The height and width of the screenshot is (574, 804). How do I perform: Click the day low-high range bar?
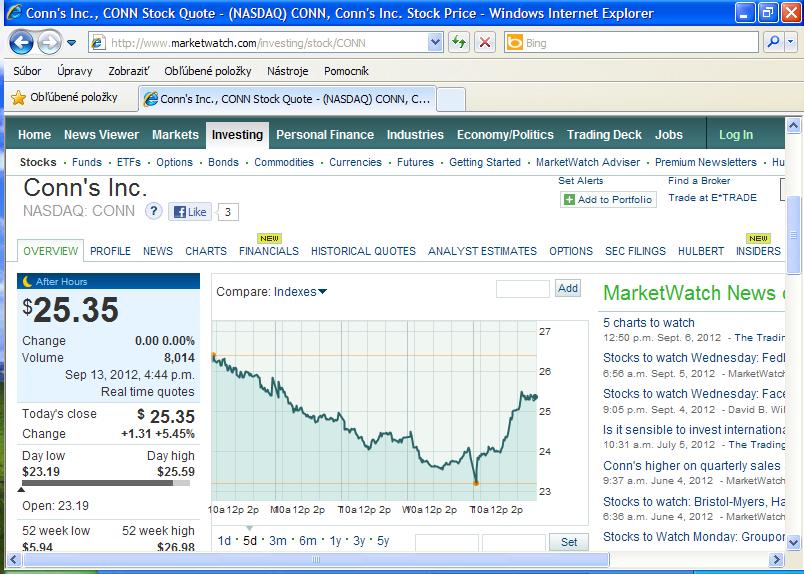click(106, 483)
